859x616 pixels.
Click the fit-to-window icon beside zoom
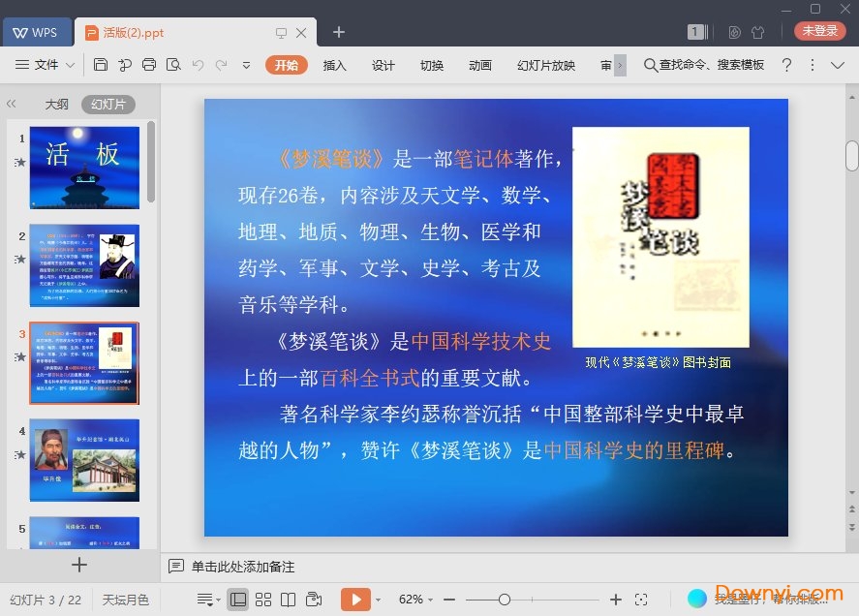[x=641, y=600]
